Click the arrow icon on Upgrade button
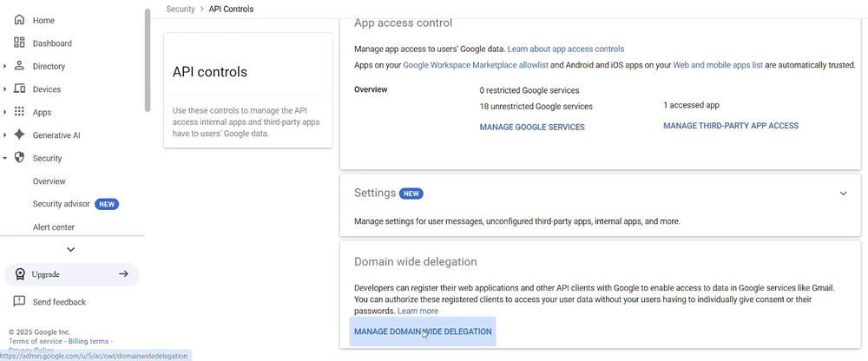Screen dimensions: 868x361 (123, 273)
